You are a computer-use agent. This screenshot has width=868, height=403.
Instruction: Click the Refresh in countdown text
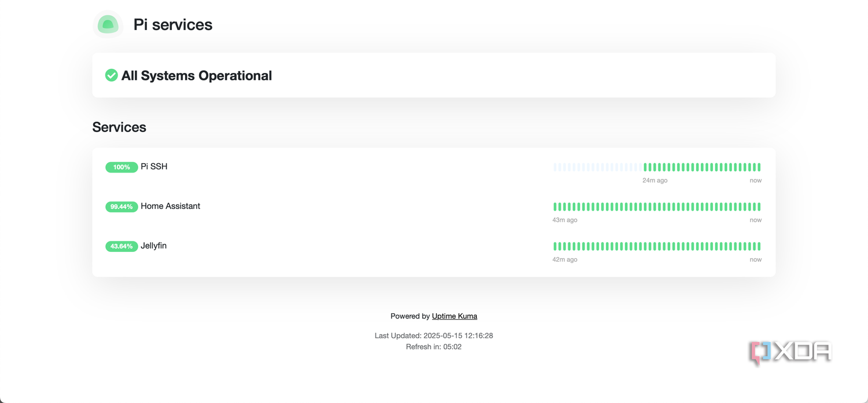pos(434,347)
